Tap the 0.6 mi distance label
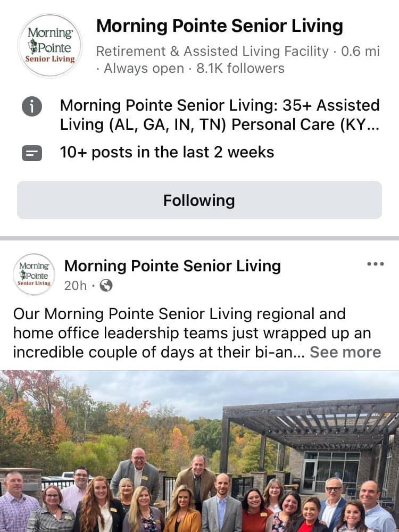This screenshot has height=532, width=399. pos(360,51)
